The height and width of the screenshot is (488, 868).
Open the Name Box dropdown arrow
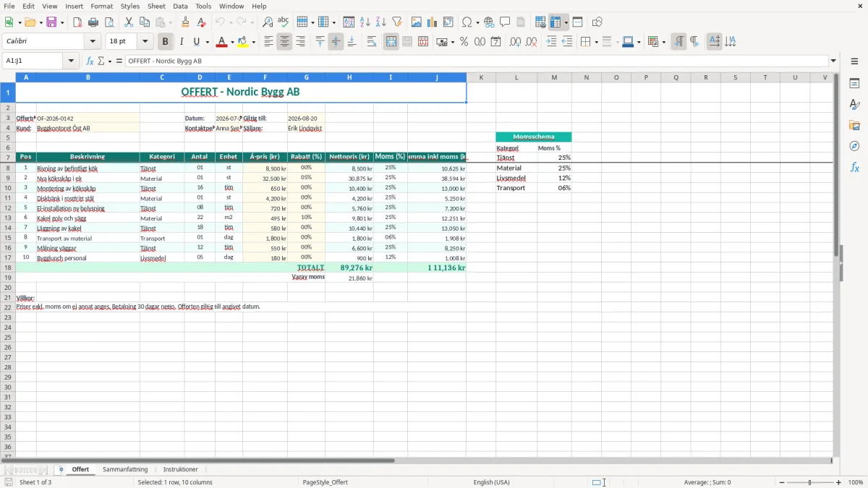(72, 61)
